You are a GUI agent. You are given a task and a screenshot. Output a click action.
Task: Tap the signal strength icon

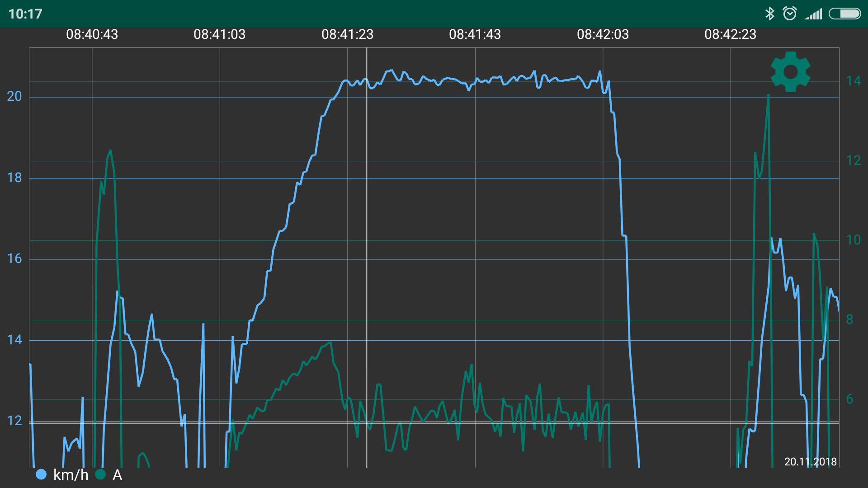(814, 14)
